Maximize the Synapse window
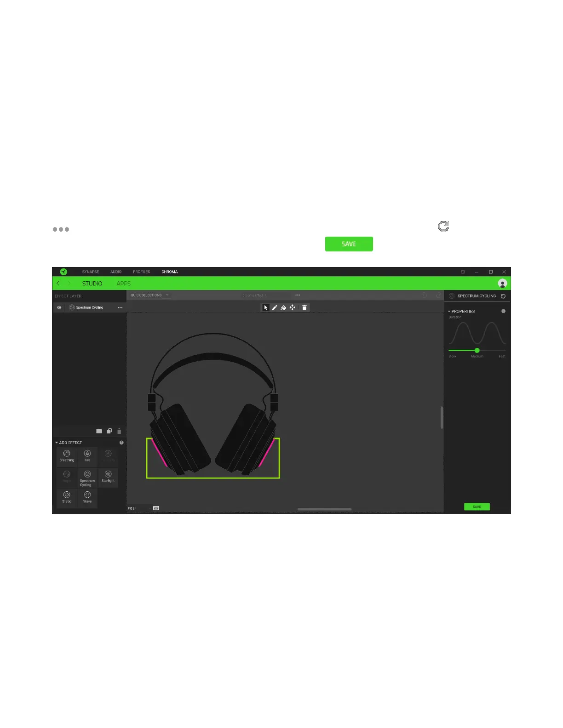Image resolution: width=563 pixels, height=728 pixels. 491,272
